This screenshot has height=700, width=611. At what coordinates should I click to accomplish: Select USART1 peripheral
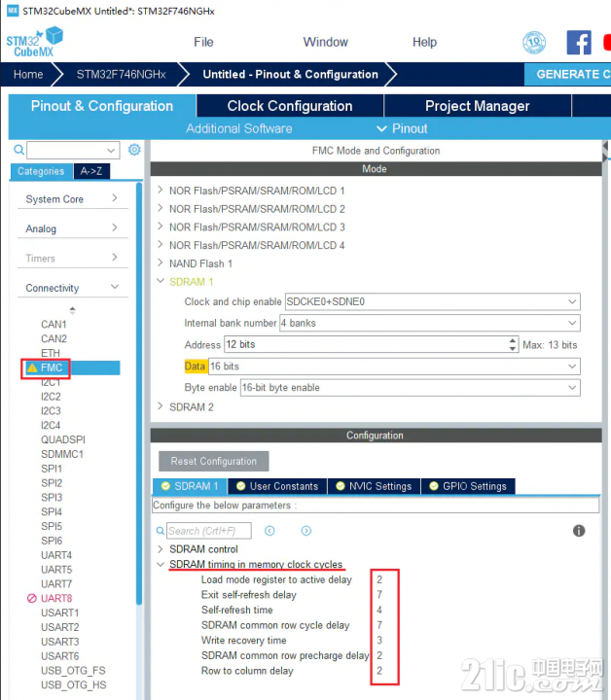pyautogui.click(x=60, y=612)
